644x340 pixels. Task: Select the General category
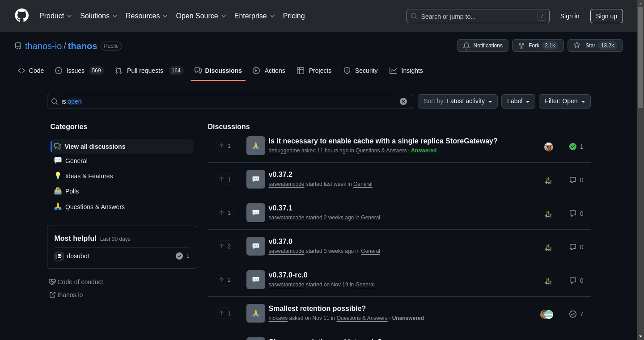(122, 161)
